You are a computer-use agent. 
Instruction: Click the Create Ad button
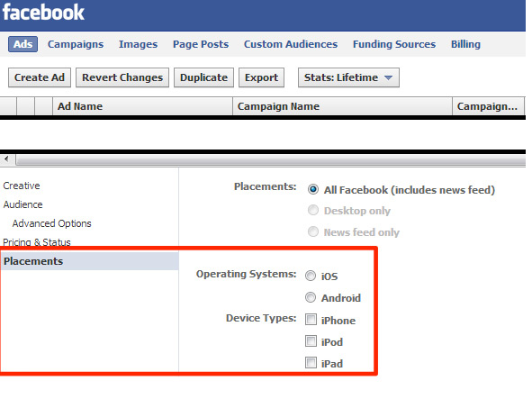coord(40,77)
